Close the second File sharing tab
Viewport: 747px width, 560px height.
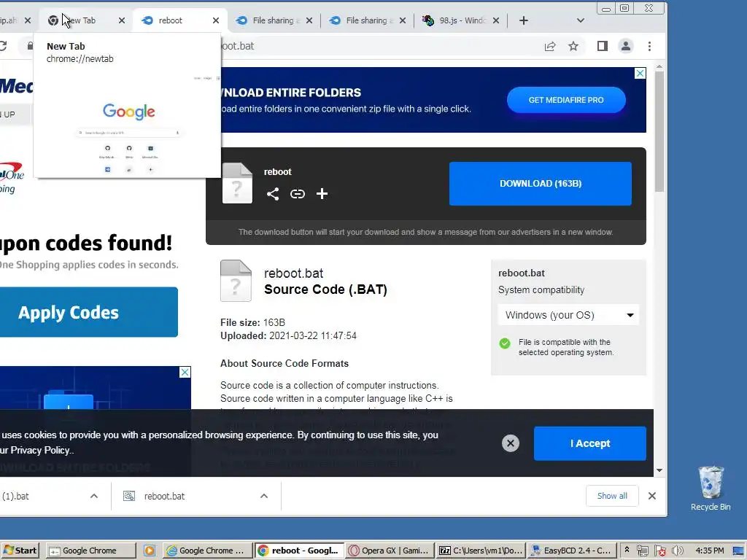(403, 20)
